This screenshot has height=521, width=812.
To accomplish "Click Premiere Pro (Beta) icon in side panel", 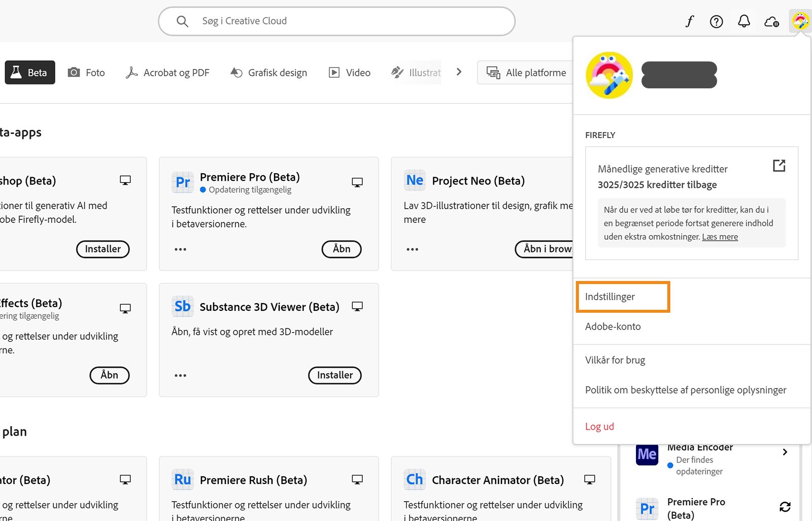I will point(647,509).
